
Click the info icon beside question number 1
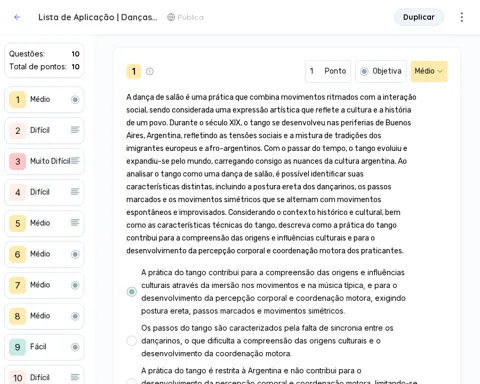(150, 71)
